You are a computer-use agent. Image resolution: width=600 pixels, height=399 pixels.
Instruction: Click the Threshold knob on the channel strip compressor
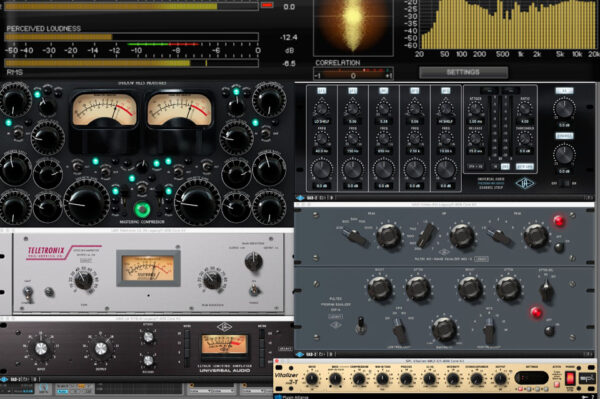tap(525, 138)
